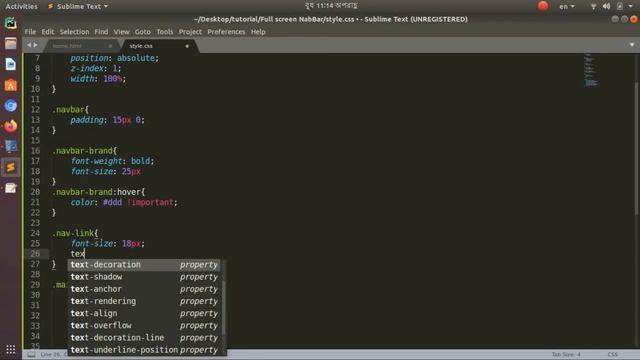Click the battery/power icon in top bar
Screen dimensions: 640x360
tap(620, 6)
